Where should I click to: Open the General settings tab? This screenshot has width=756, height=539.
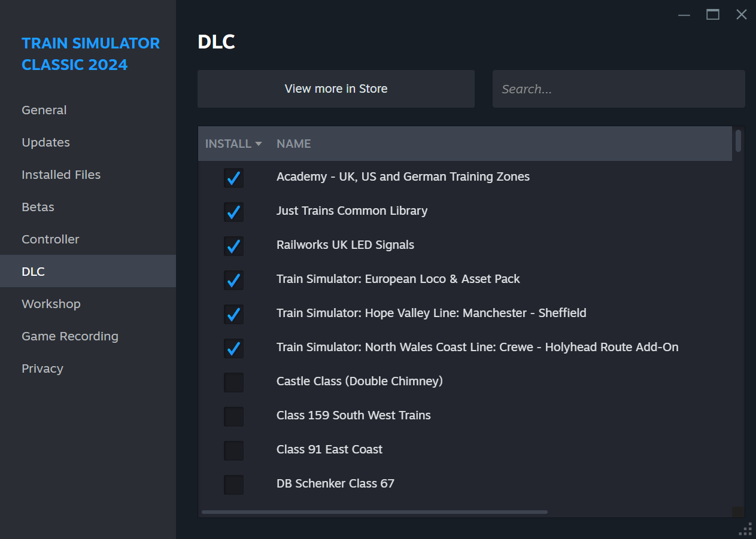coord(44,110)
